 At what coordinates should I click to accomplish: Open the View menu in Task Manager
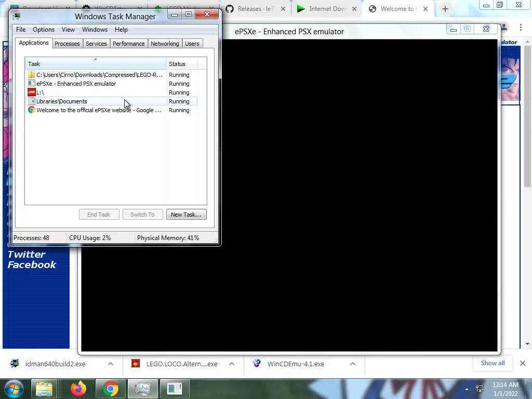(68, 30)
